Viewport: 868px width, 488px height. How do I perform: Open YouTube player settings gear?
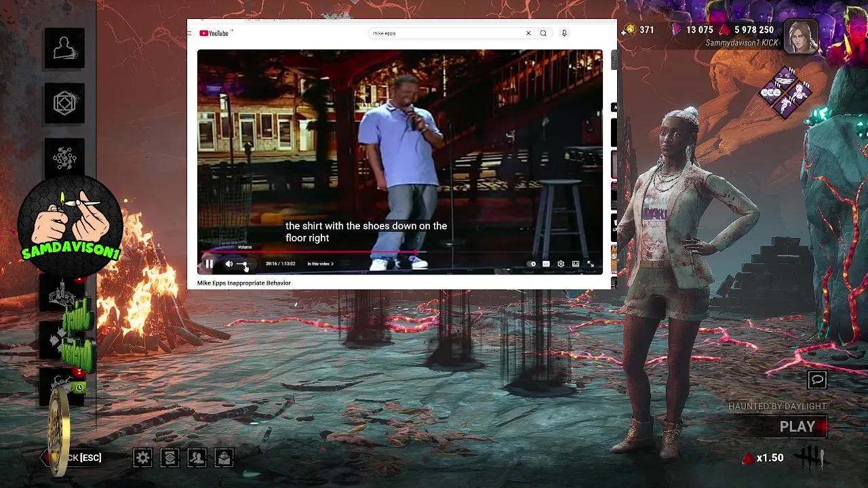(561, 264)
